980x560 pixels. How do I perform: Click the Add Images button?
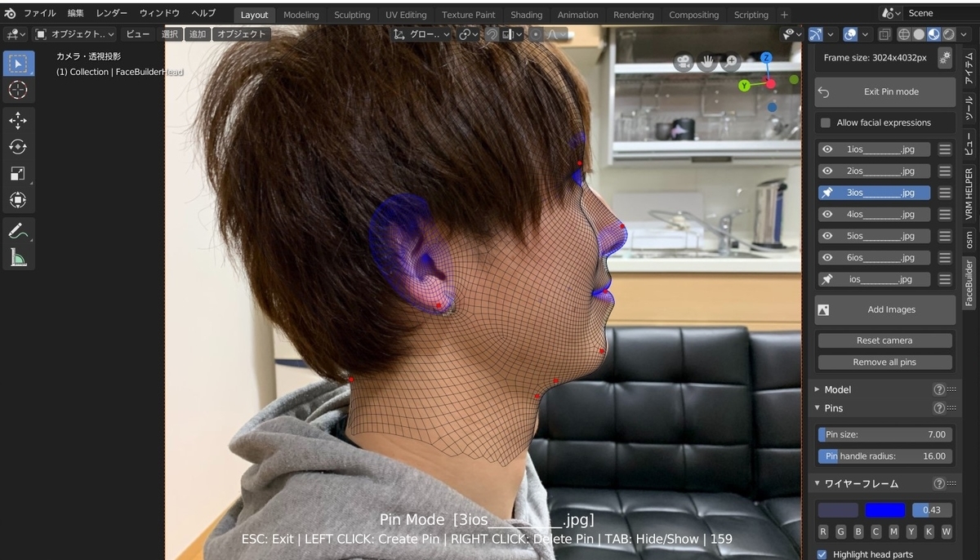click(884, 309)
